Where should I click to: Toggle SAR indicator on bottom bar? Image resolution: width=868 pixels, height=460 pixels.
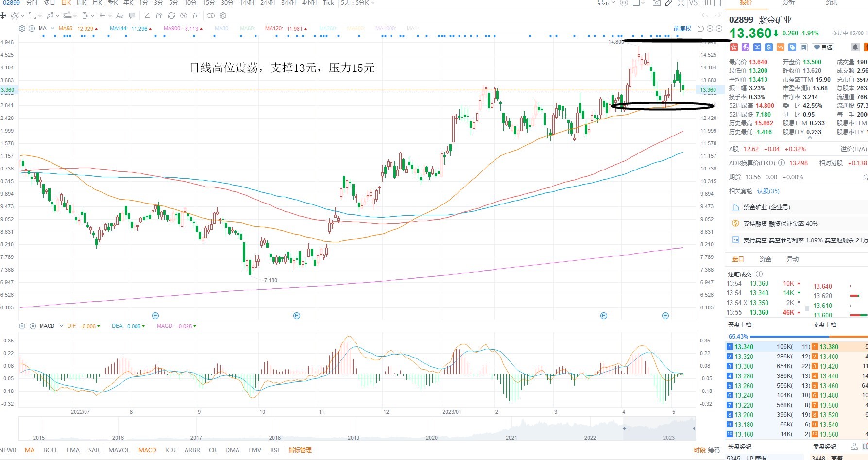point(94,450)
